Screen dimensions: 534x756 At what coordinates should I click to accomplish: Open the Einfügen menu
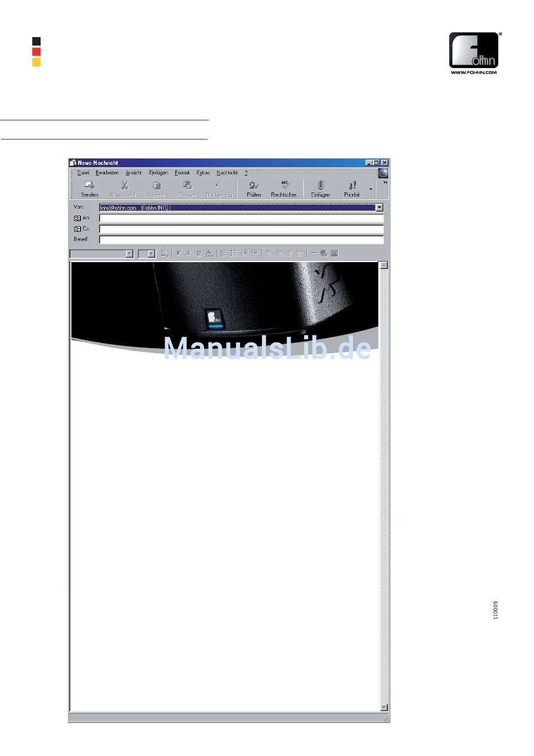coord(159,173)
